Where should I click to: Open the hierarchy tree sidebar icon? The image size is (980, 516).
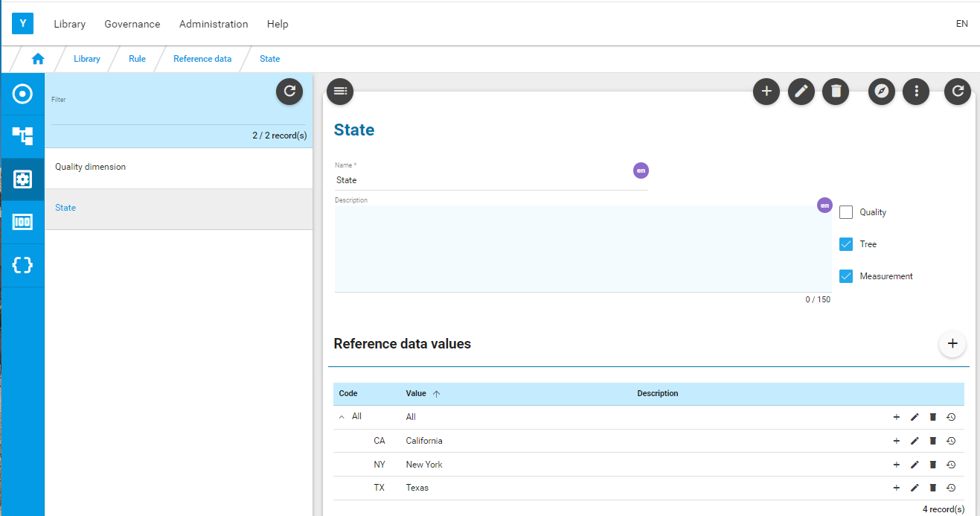[x=23, y=136]
